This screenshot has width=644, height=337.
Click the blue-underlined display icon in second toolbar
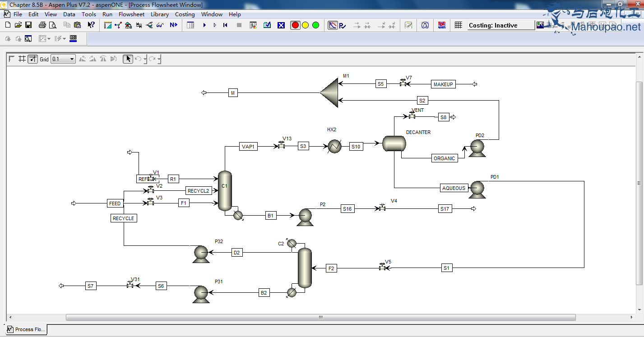[x=73, y=39]
